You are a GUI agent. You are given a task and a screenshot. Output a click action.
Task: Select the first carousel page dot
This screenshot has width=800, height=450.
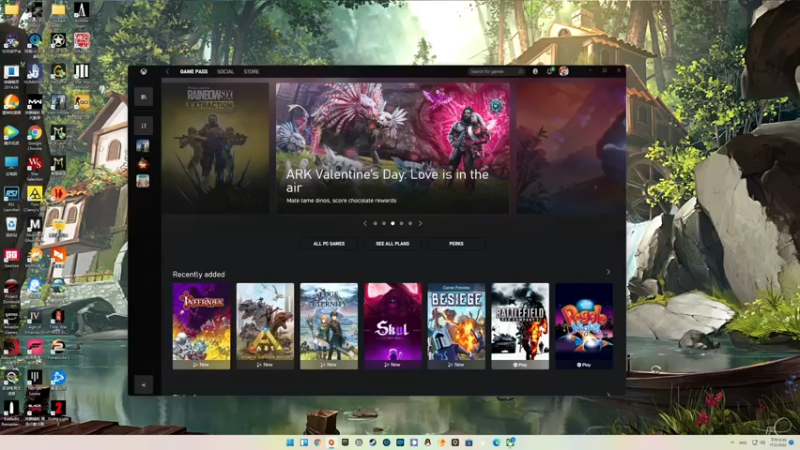tap(375, 223)
